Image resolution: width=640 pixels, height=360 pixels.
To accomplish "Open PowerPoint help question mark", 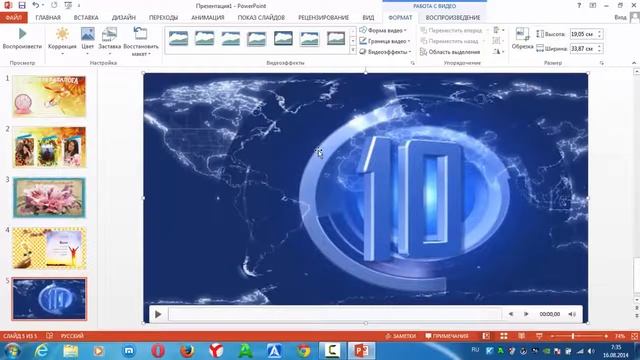I will [x=579, y=5].
